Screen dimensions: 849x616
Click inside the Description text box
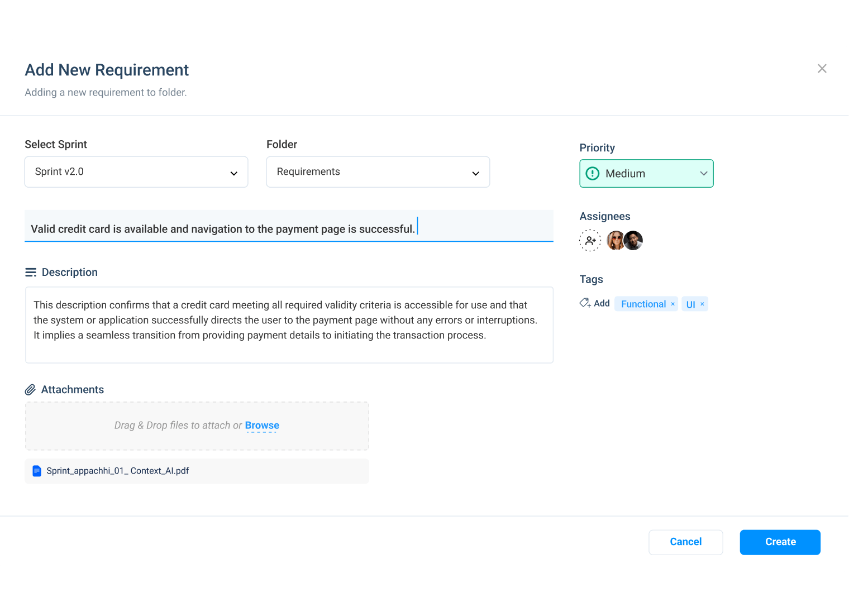coord(289,325)
